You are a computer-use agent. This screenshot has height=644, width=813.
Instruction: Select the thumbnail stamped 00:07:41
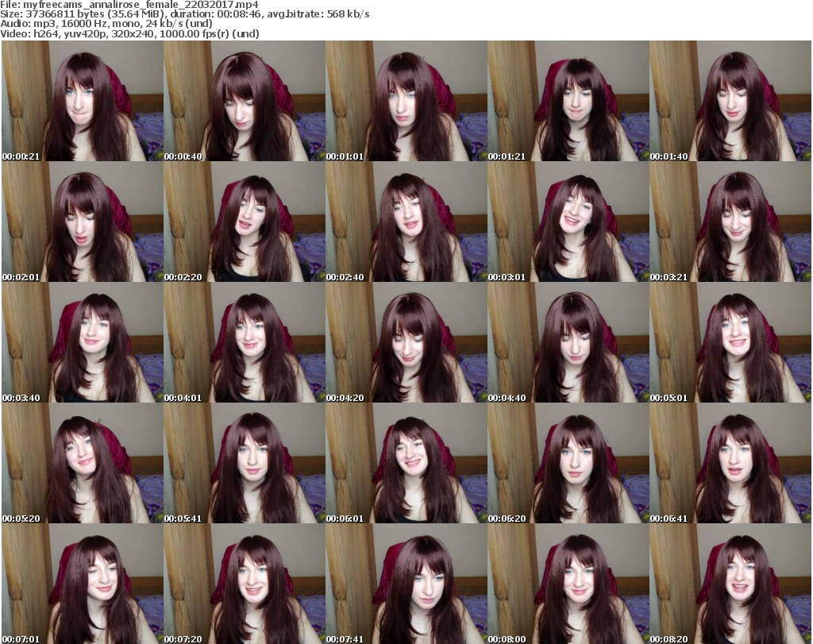(406, 584)
